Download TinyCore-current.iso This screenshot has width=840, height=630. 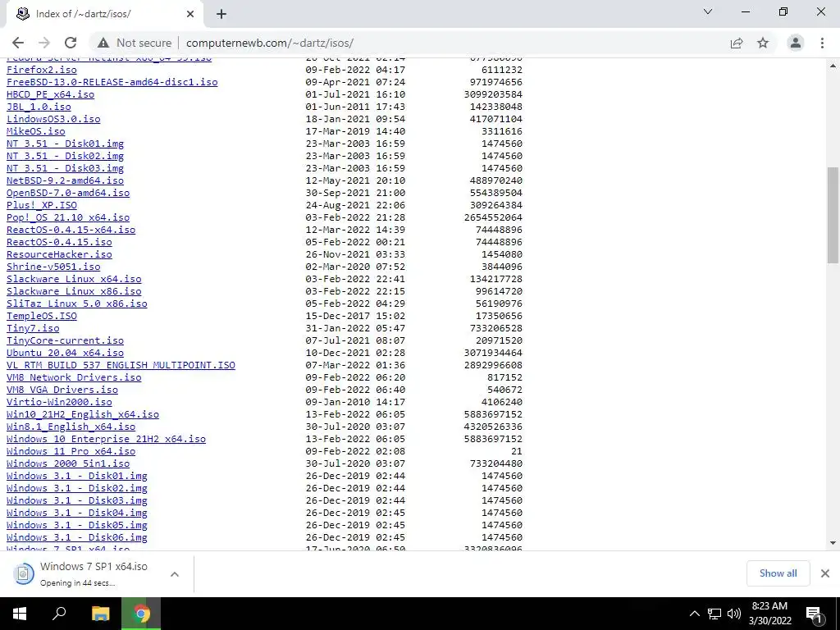(x=66, y=340)
